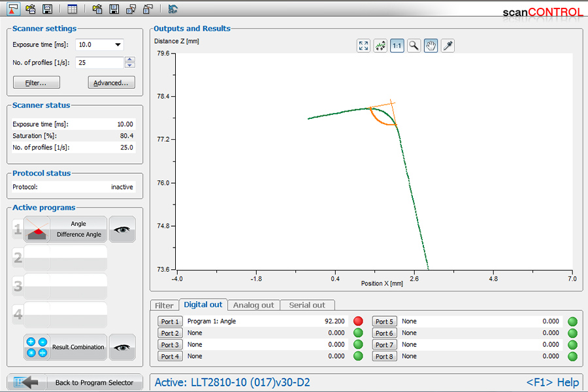Increase No. of profiles with up arrow

tap(129, 59)
